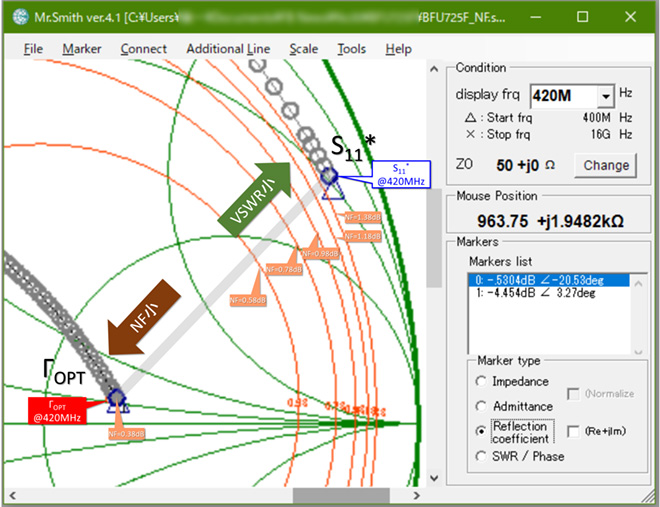The height and width of the screenshot is (507, 660).
Task: Enable the (Re+jIm) checkbox
Action: pos(574,431)
